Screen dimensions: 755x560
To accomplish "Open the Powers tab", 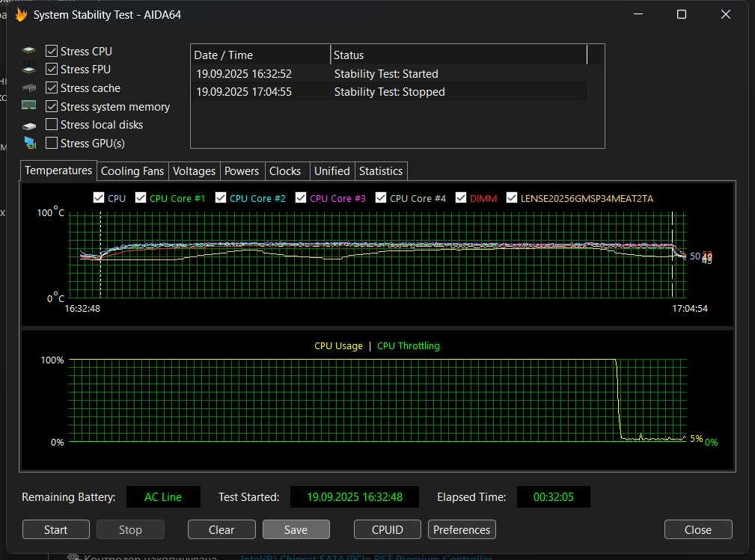I will coord(242,171).
